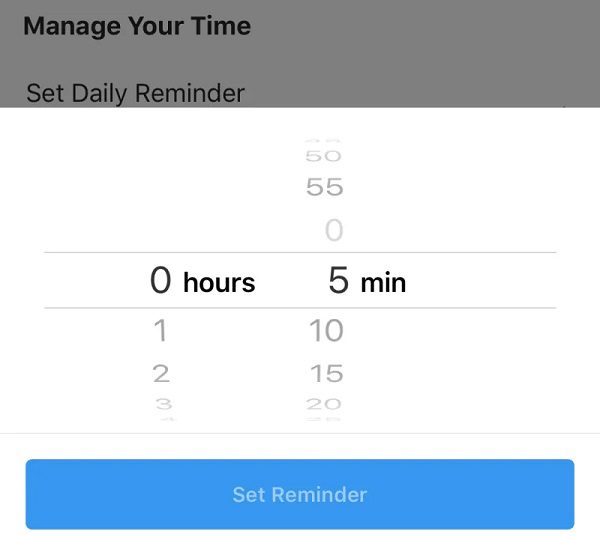Tap the "min" unit label
Image resolution: width=600 pixels, height=537 pixels.
pos(383,283)
